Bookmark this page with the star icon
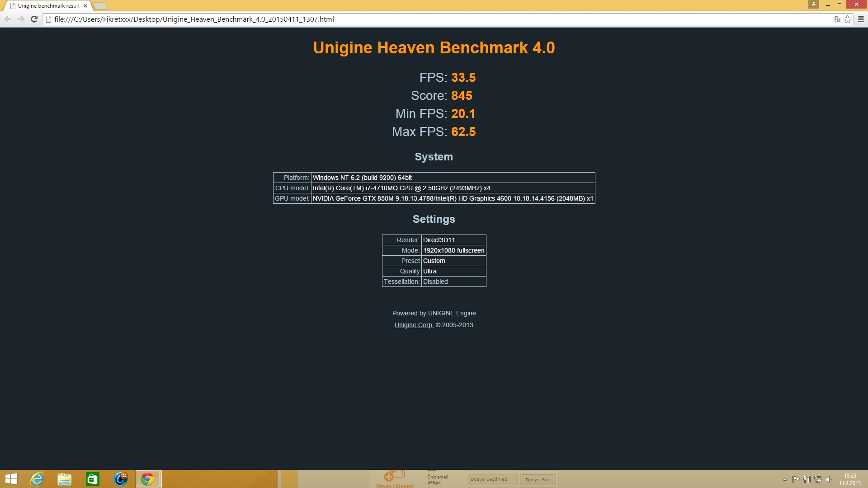 pyautogui.click(x=848, y=19)
